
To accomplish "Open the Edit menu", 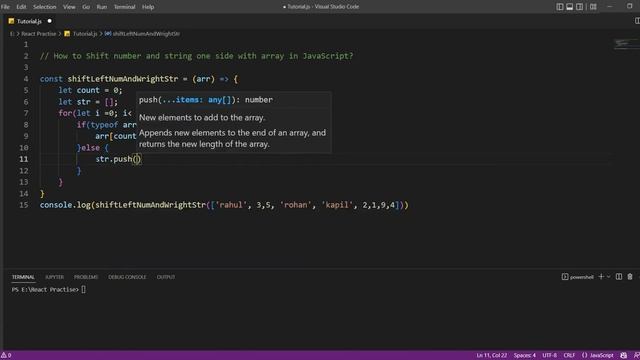I will click(x=21, y=7).
